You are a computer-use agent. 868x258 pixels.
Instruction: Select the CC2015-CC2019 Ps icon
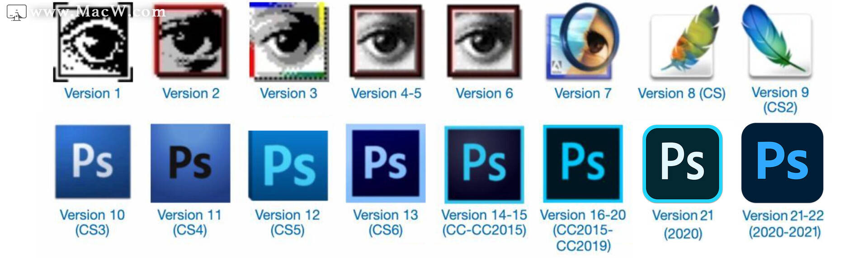tap(583, 163)
